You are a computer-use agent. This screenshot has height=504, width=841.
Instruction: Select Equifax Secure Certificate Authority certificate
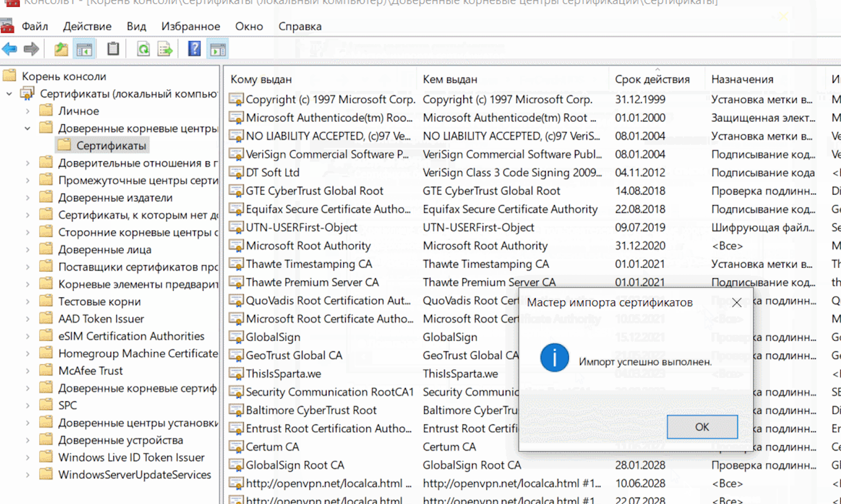coord(328,209)
